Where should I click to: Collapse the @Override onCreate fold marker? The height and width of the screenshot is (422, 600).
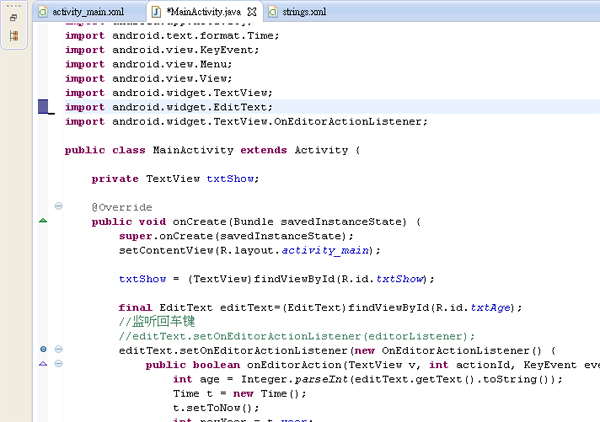click(x=59, y=206)
